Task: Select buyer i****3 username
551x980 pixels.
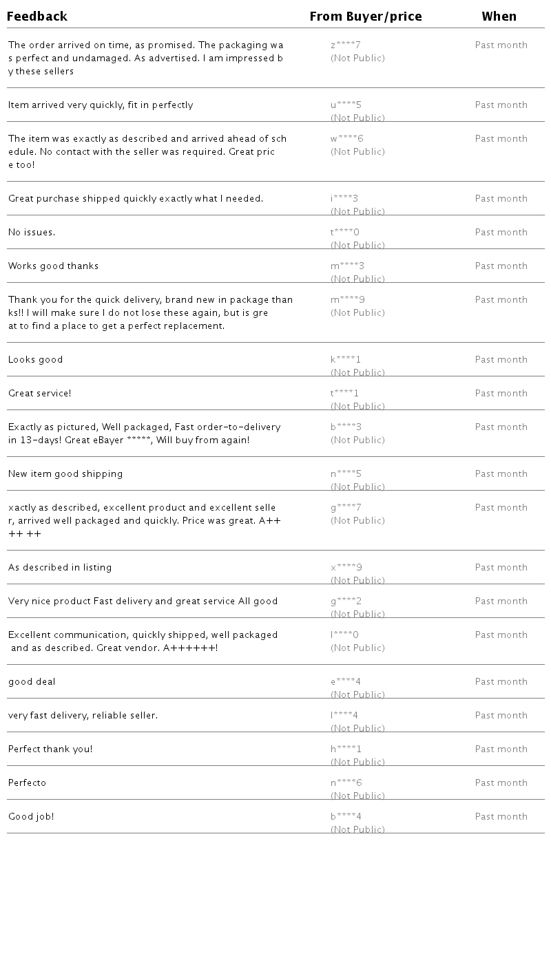Action: [x=344, y=199]
